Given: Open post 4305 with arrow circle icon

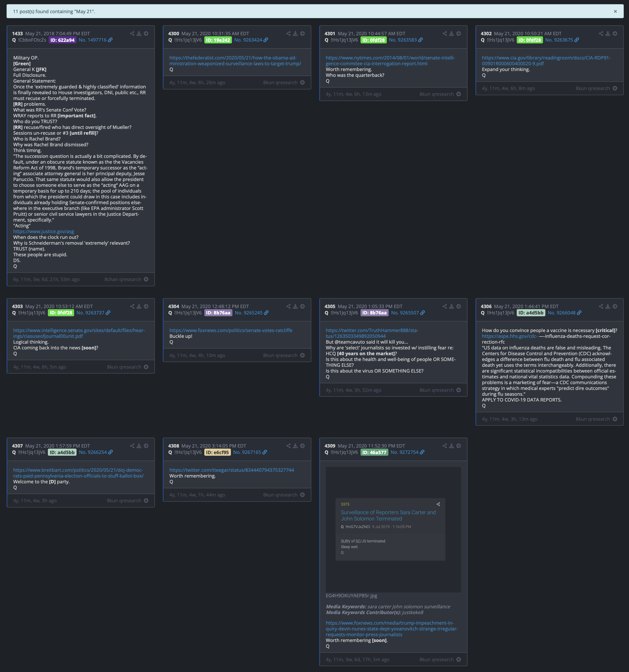Looking at the screenshot, I should (458, 306).
